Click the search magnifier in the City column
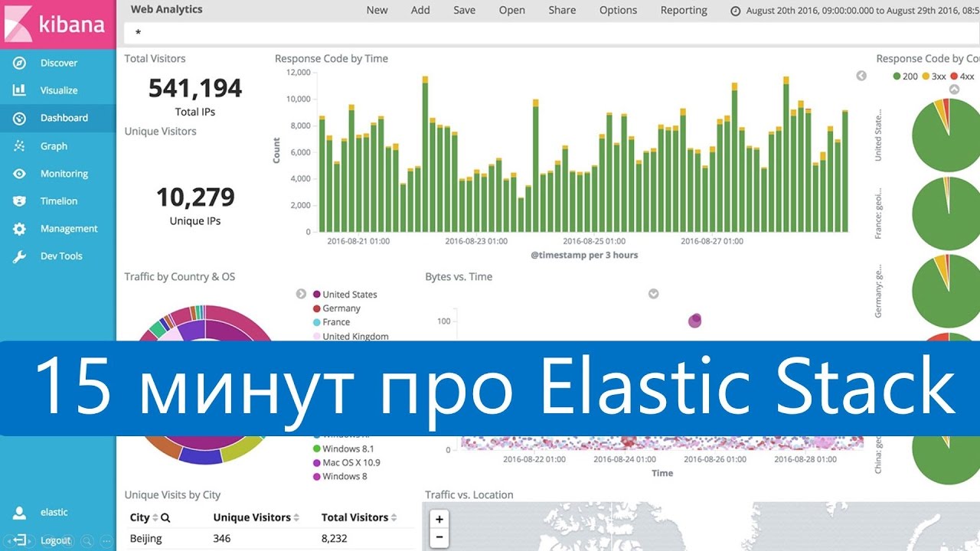Image resolution: width=980 pixels, height=551 pixels. pyautogui.click(x=165, y=517)
